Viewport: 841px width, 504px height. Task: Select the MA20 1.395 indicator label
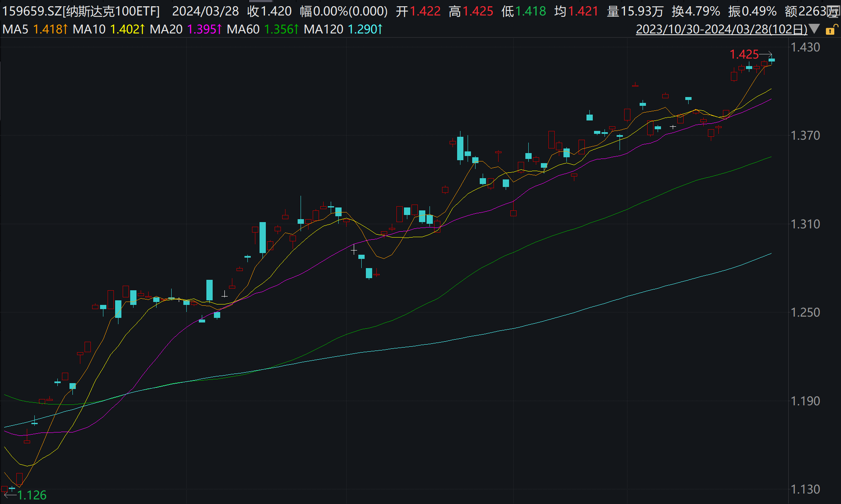click(x=186, y=29)
